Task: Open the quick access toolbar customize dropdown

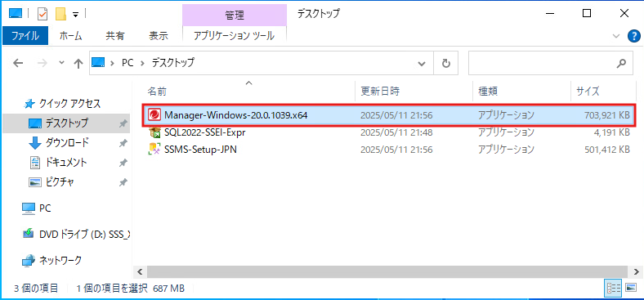Action: (x=75, y=15)
